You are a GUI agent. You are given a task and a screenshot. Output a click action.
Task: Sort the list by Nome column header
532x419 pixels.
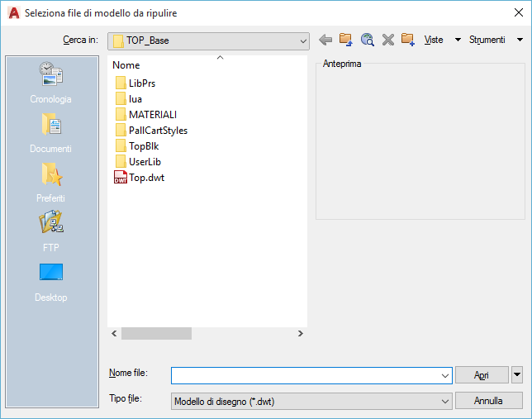(126, 65)
